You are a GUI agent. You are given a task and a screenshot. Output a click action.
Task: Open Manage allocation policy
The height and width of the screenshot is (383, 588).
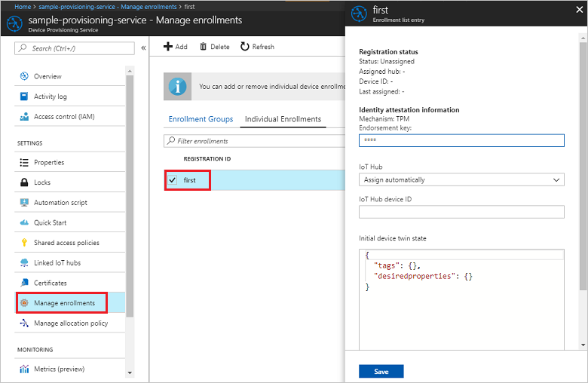(x=70, y=323)
